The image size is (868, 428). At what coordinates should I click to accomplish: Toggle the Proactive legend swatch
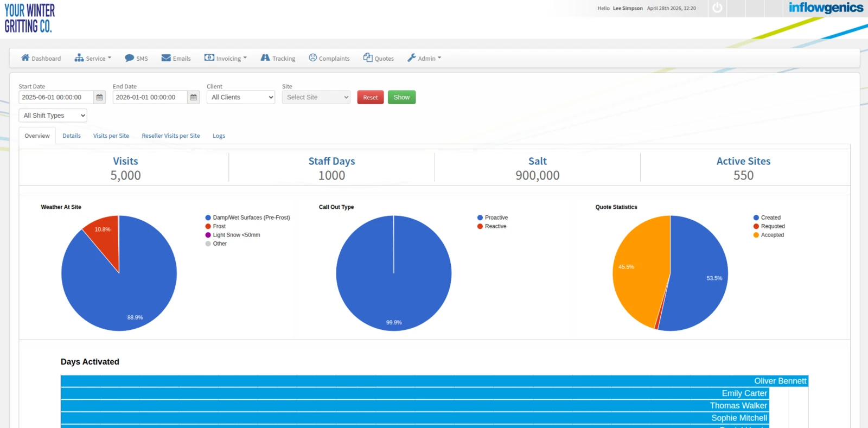click(480, 218)
